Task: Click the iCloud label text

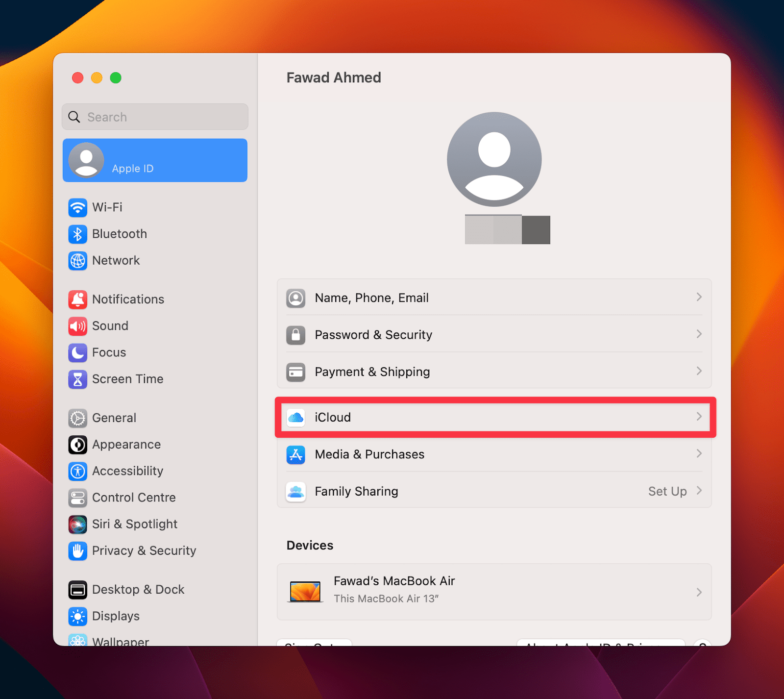Action: pos(333,417)
